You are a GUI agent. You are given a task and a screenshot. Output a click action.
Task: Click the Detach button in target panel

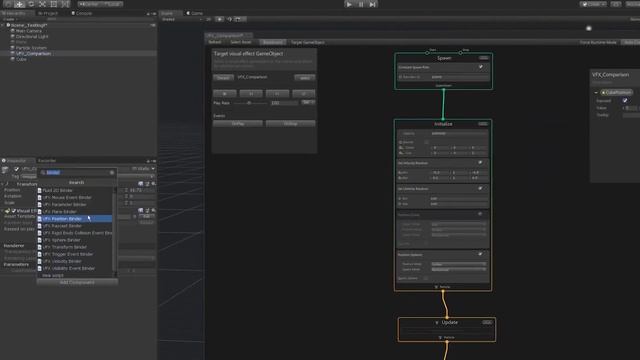[x=223, y=78]
